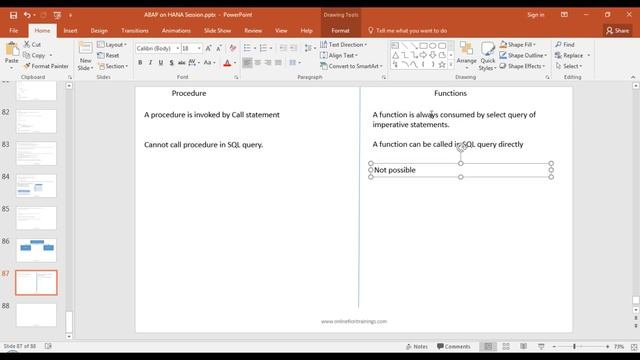
Task: Toggle Italic formatting
Action: pyautogui.click(x=151, y=62)
